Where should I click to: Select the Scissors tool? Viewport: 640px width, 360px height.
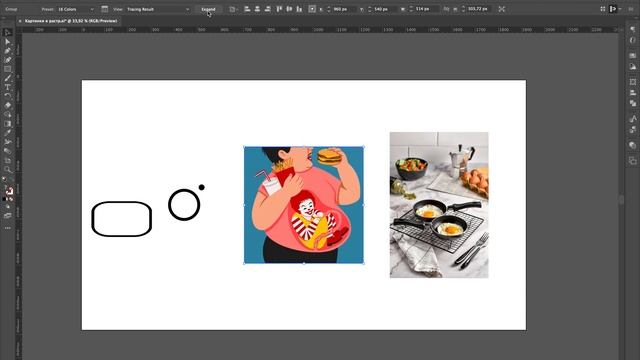point(7,142)
